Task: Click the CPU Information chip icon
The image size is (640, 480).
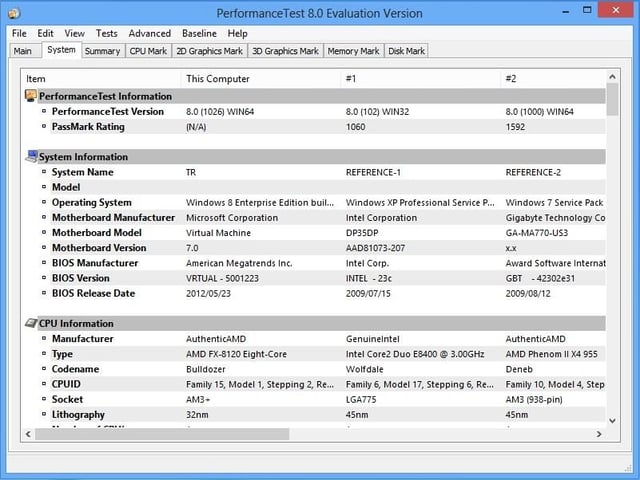Action: pos(31,323)
